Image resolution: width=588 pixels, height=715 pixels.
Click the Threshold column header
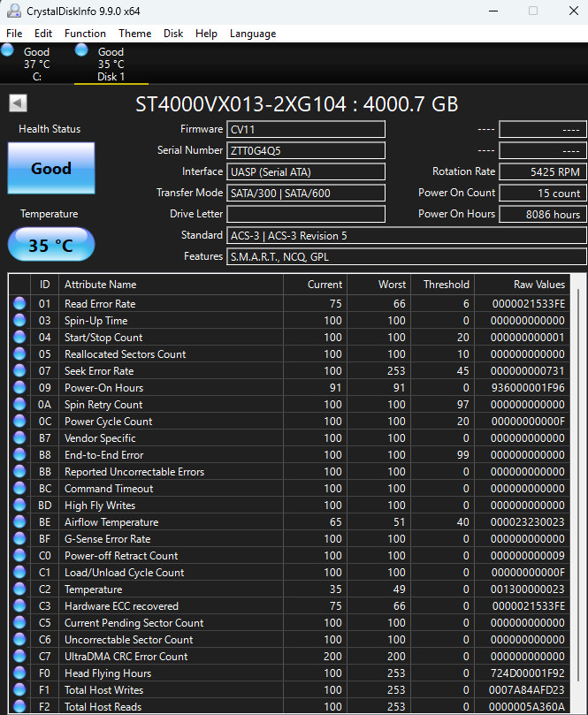[x=442, y=284]
